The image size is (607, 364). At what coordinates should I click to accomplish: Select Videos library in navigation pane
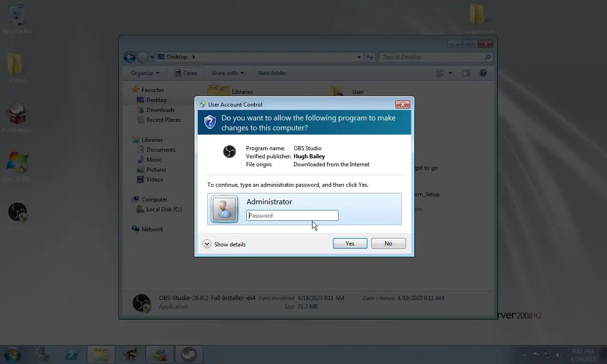click(150, 180)
